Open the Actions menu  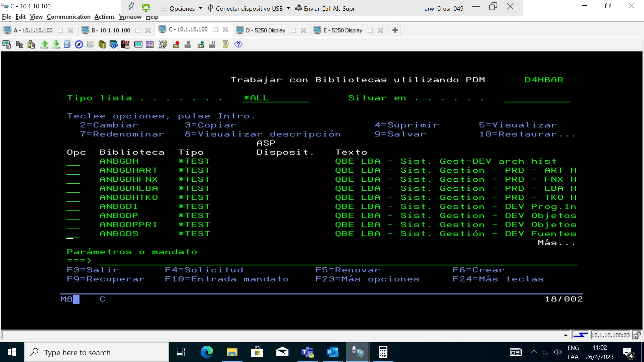coord(104,17)
